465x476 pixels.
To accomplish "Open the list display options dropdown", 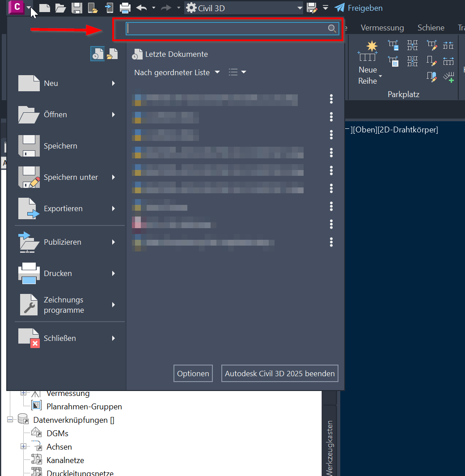I will (x=237, y=72).
